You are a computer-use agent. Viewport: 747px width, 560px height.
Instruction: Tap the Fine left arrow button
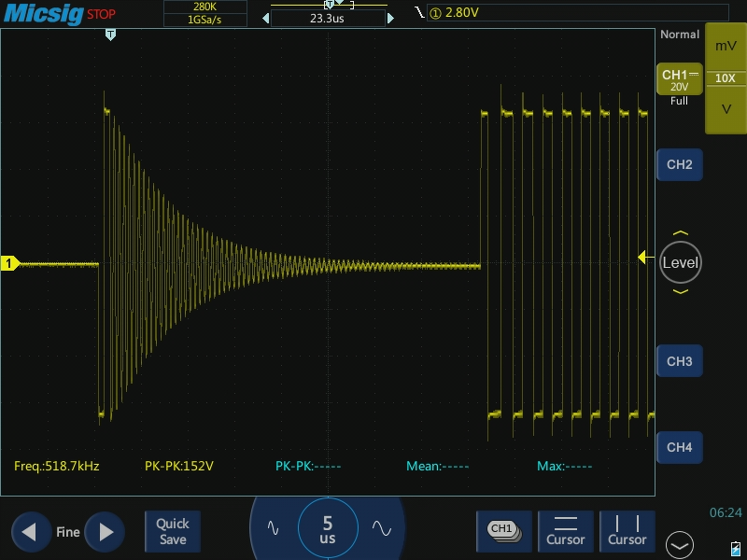[32, 532]
